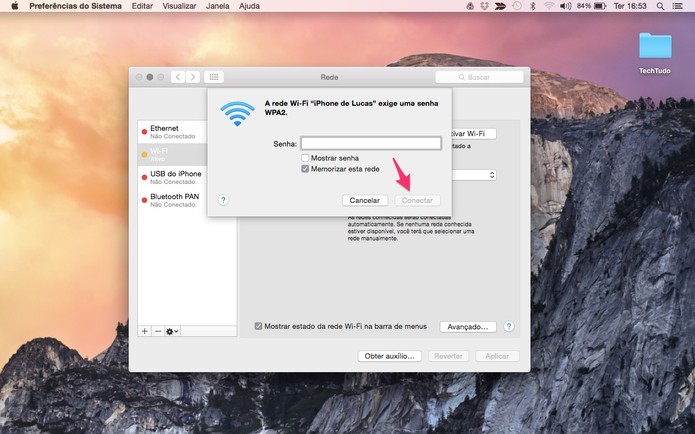
Task: Click help button next to Avançado
Action: 509,326
